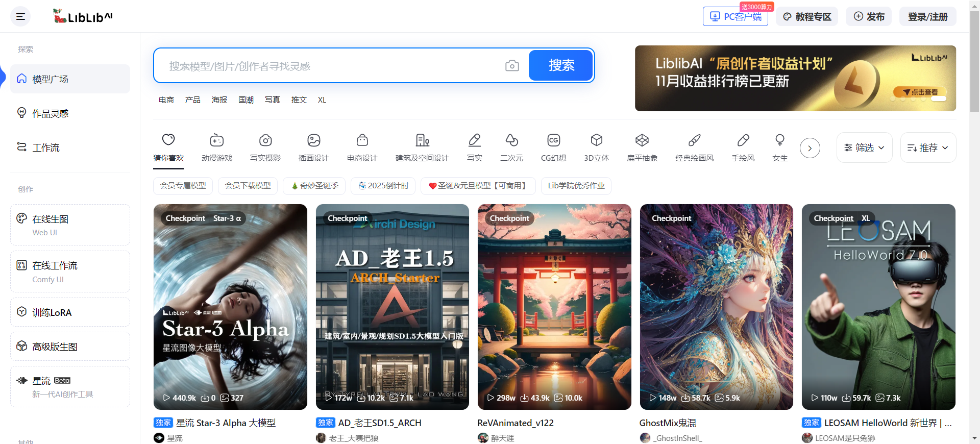Select the 建筑及空间设计 category icon
Viewport: 980px width, 444px height.
(x=422, y=147)
